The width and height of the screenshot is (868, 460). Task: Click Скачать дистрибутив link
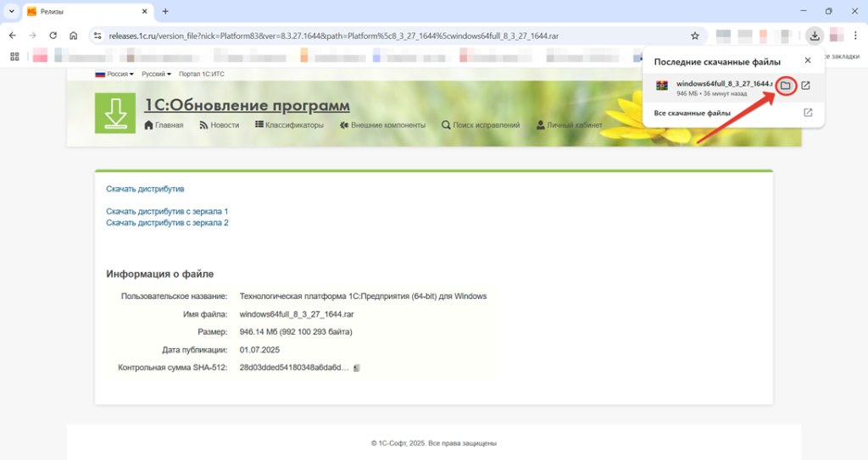click(x=145, y=189)
